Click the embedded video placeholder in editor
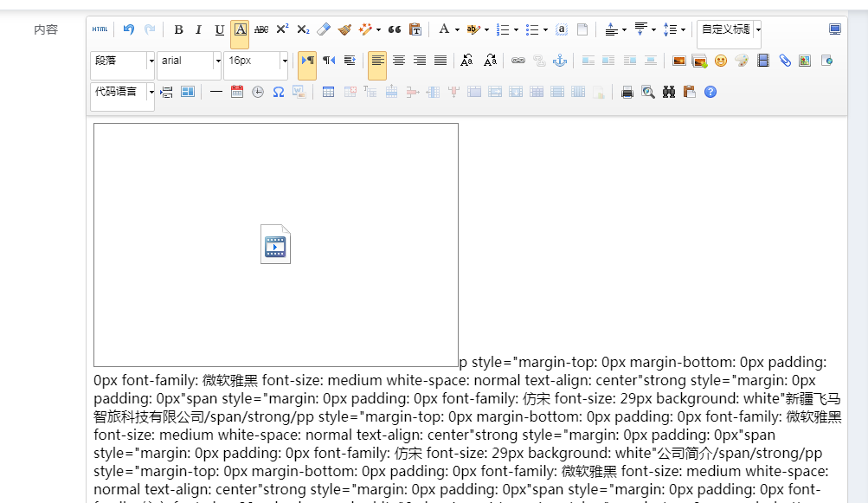The width and height of the screenshot is (868, 503). 276,245
